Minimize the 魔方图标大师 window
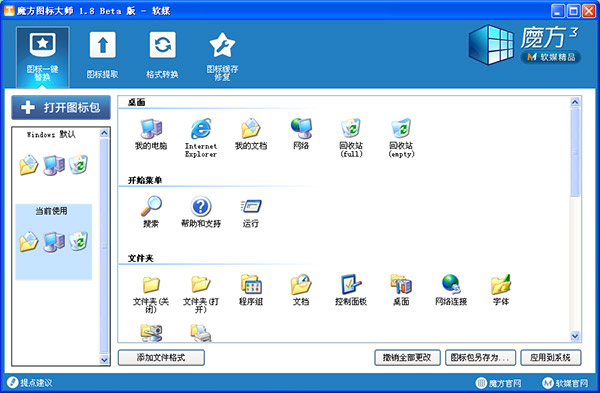 point(558,11)
